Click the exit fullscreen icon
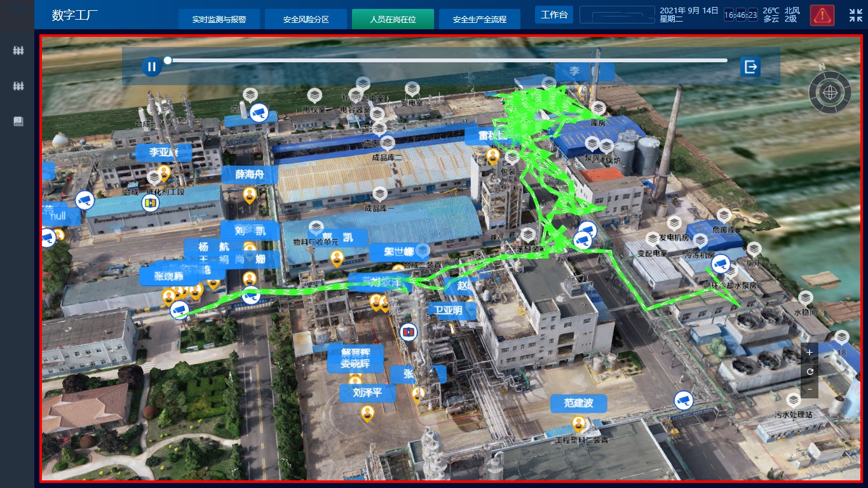Viewport: 868px width, 488px height. point(855,15)
